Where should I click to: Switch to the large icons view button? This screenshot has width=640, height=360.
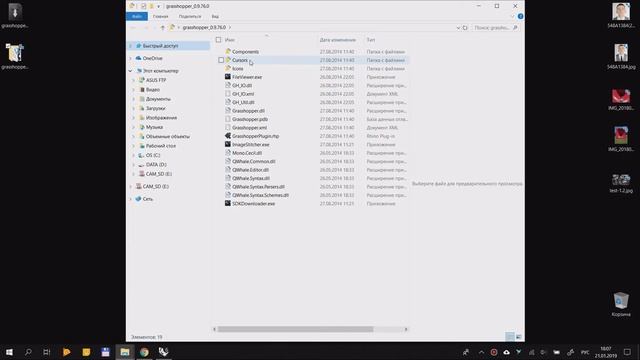pos(519,337)
